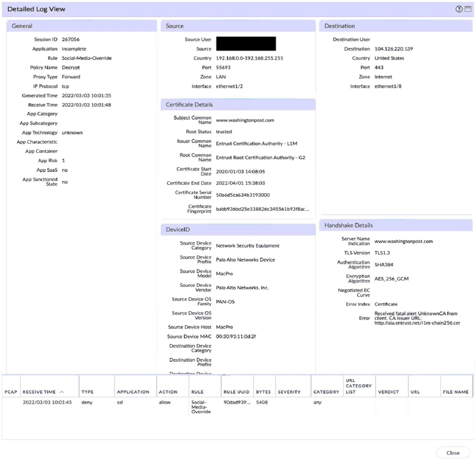Click rule UUID 90dad939... cell
The image size is (476, 463).
pyautogui.click(x=237, y=402)
